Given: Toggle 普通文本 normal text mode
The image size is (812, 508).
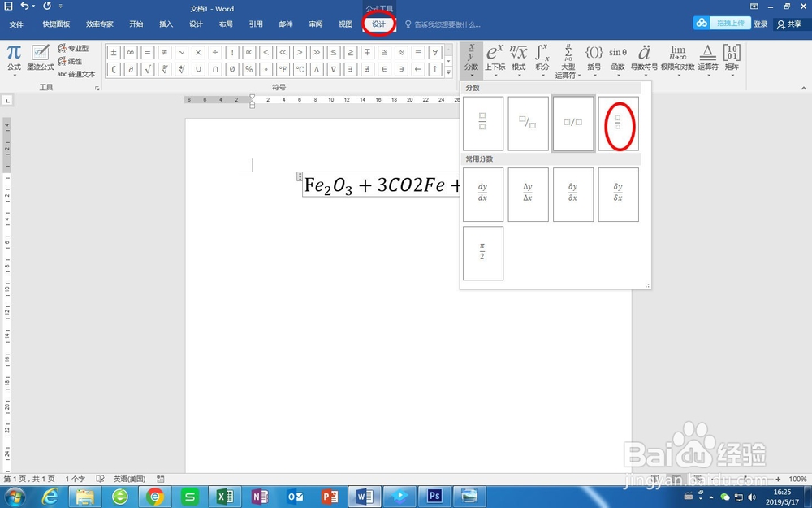Looking at the screenshot, I should click(76, 74).
